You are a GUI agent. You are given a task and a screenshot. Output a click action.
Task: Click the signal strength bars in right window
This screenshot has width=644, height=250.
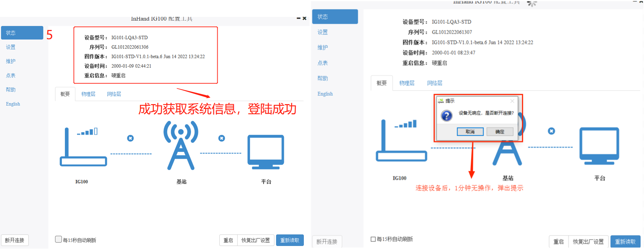click(x=406, y=124)
